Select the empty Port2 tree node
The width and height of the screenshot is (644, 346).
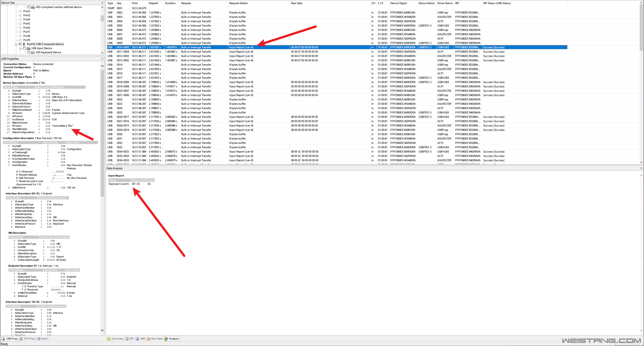(x=27, y=11)
